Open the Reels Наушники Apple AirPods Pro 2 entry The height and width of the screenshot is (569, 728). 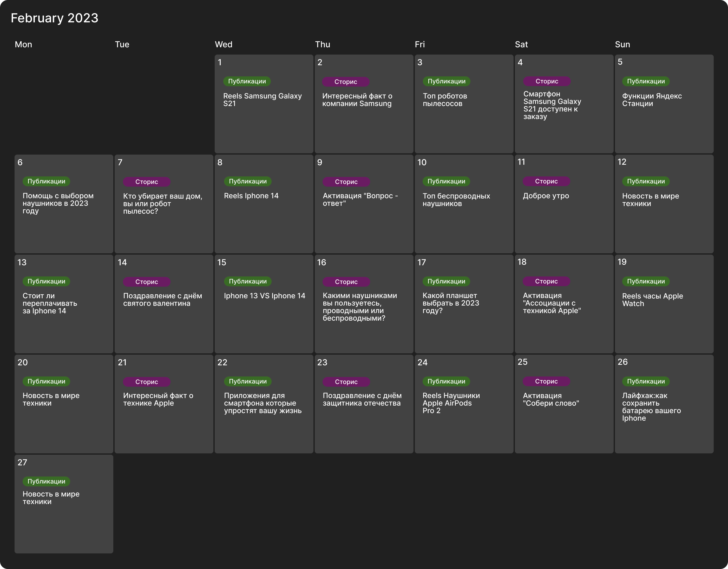(x=451, y=403)
